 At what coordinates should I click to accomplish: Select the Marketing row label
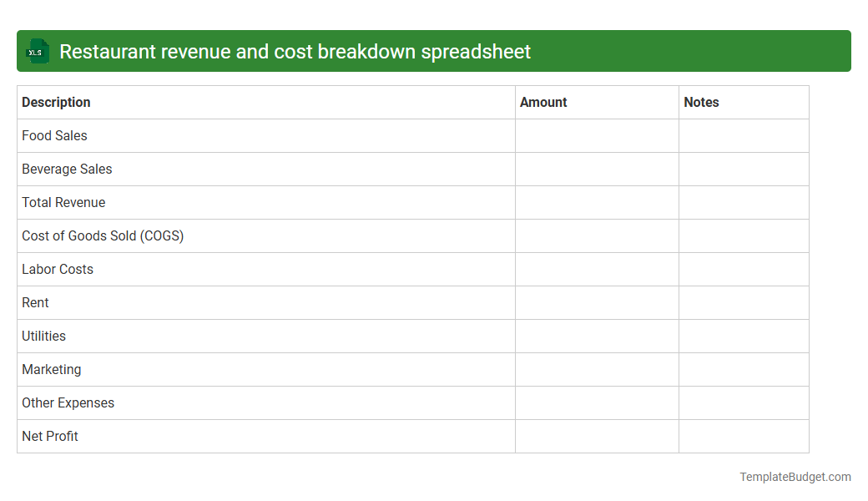(x=51, y=369)
